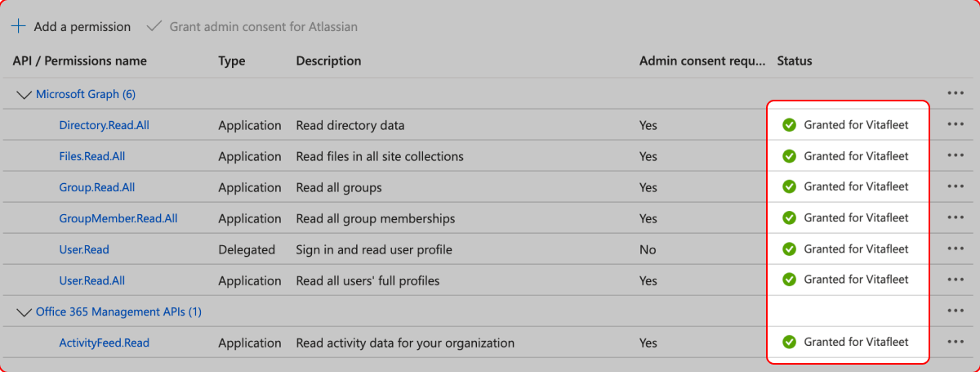Screen dimensions: 980x372
Task: Click the Microsoft Graph (6) link
Action: tap(86, 94)
